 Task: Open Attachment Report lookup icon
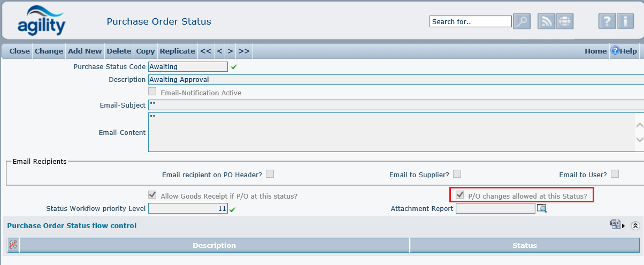(x=542, y=209)
